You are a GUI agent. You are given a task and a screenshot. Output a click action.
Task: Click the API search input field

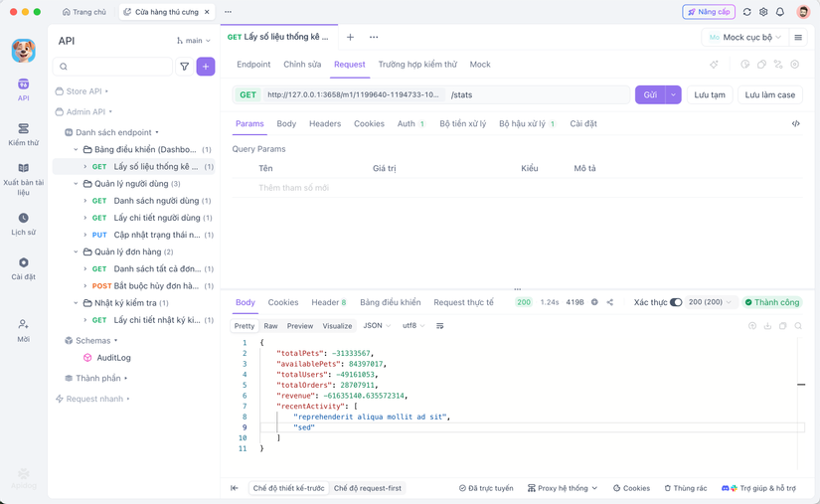click(112, 67)
